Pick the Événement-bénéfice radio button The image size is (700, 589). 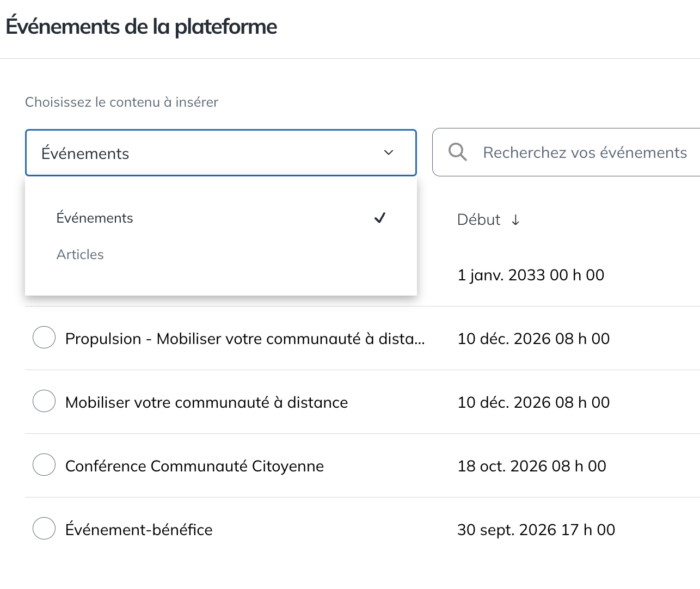tap(44, 529)
